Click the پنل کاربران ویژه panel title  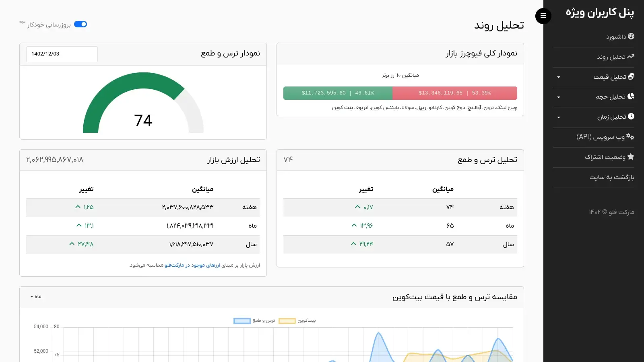tap(600, 13)
